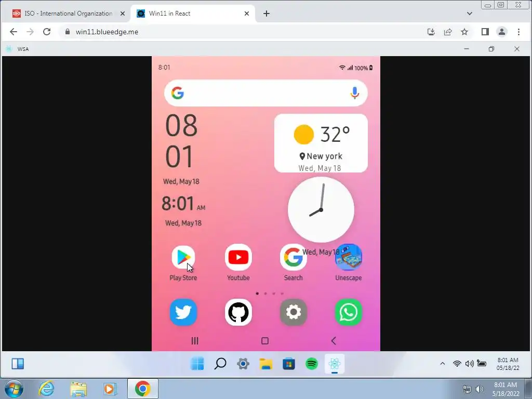The width and height of the screenshot is (532, 399).
Task: Tap the Android back arrow button
Action: coord(334,341)
